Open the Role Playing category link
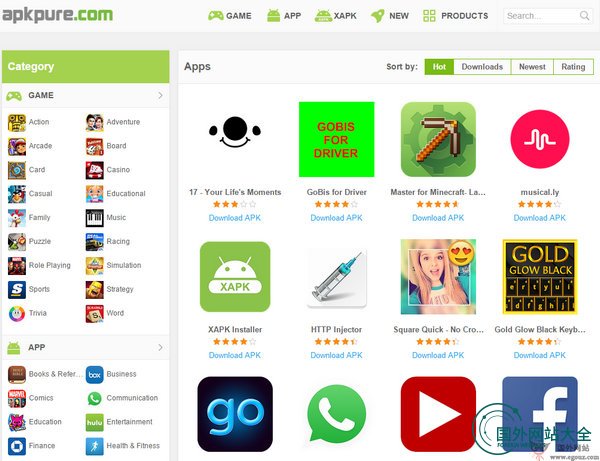600x461 pixels. [x=50, y=265]
